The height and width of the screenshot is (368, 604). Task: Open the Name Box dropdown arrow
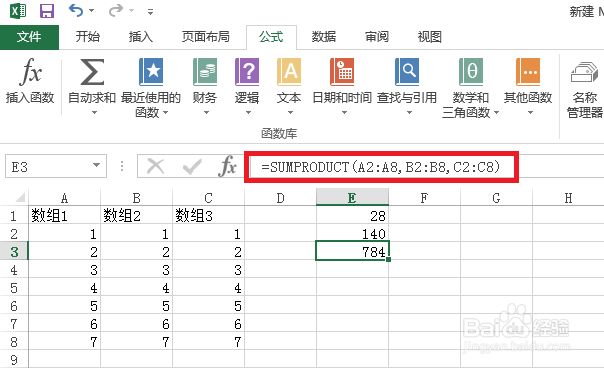(97, 166)
